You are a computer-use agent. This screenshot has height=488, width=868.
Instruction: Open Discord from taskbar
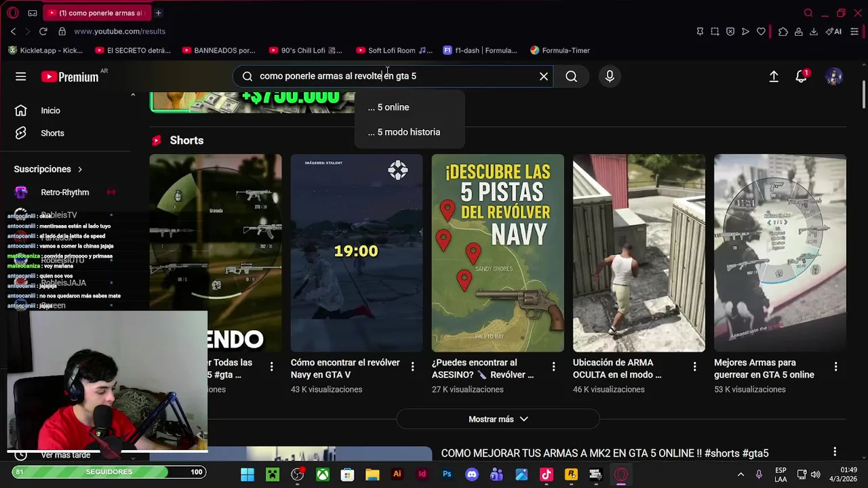[472, 474]
